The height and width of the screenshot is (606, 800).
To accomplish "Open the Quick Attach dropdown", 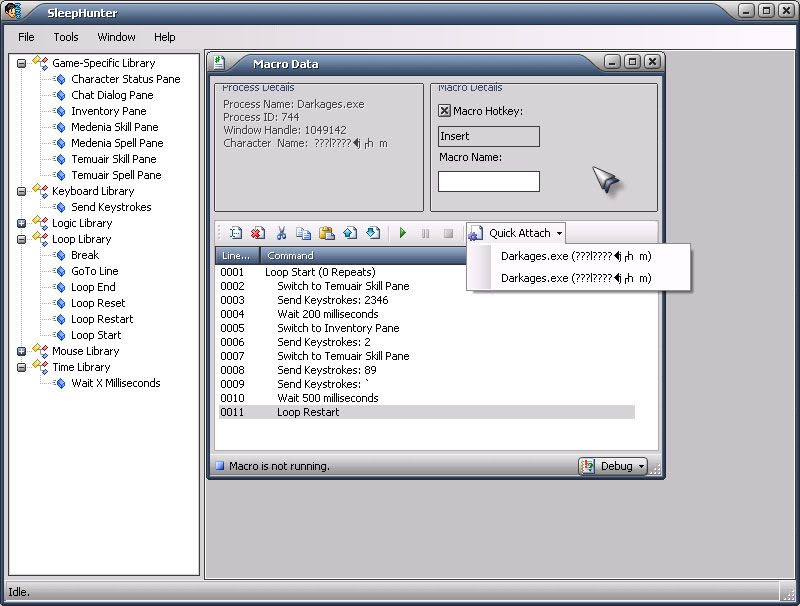I will click(x=516, y=233).
